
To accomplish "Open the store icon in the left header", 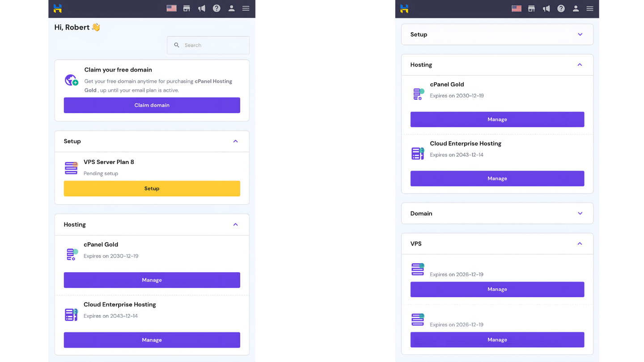I will coord(186,8).
